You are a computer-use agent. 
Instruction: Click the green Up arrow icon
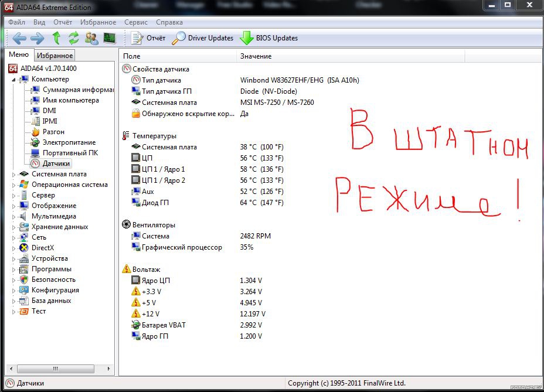[56, 38]
